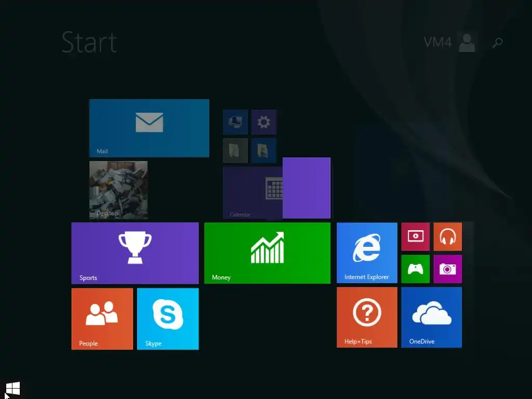The image size is (532, 399).
Task: Open the Desktop tile
Action: [x=118, y=190]
